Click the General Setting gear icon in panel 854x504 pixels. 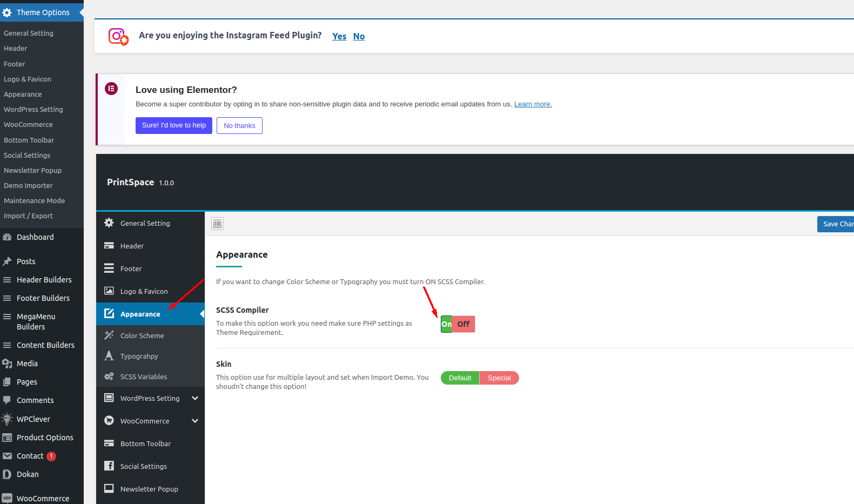109,223
